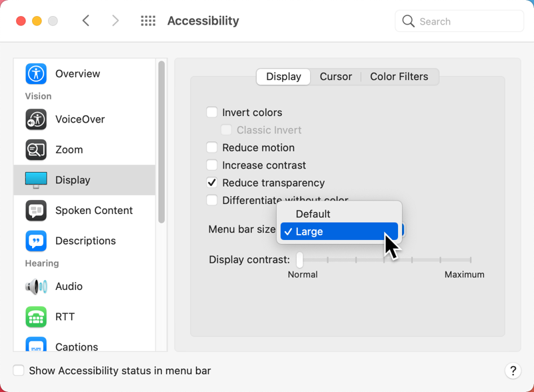Go back with the back arrow
534x392 pixels.
point(86,21)
